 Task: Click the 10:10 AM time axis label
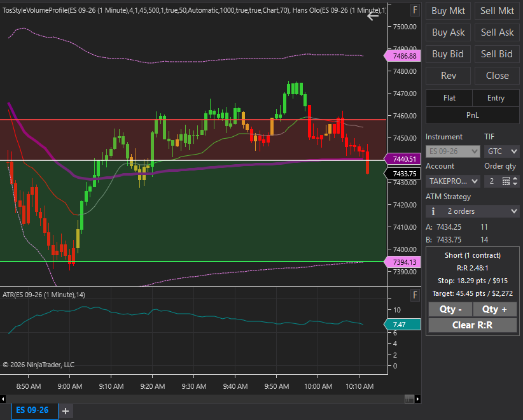(x=359, y=386)
